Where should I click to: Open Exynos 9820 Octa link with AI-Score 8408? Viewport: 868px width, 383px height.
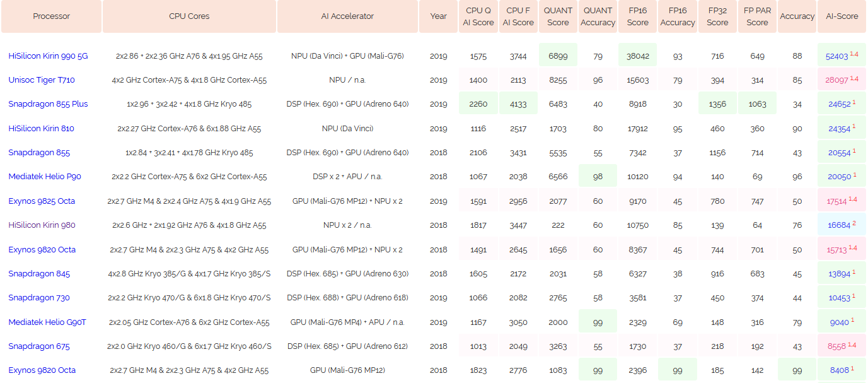(42, 370)
